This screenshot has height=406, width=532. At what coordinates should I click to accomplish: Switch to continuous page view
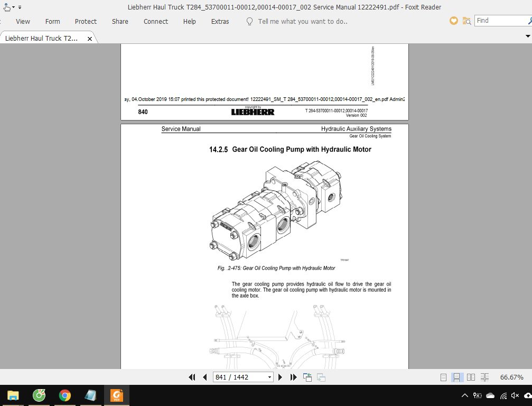tap(456, 377)
